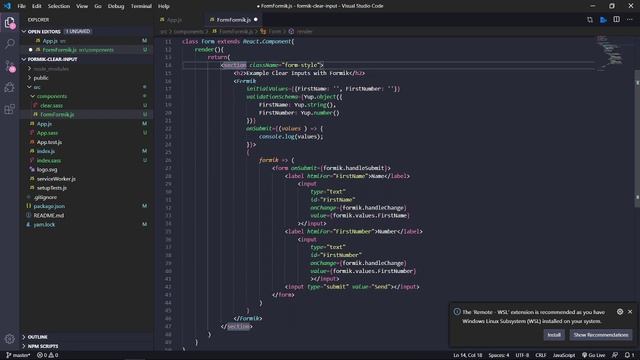
Task: Click the blue preview icon in editor toolbar
Action: [603, 20]
